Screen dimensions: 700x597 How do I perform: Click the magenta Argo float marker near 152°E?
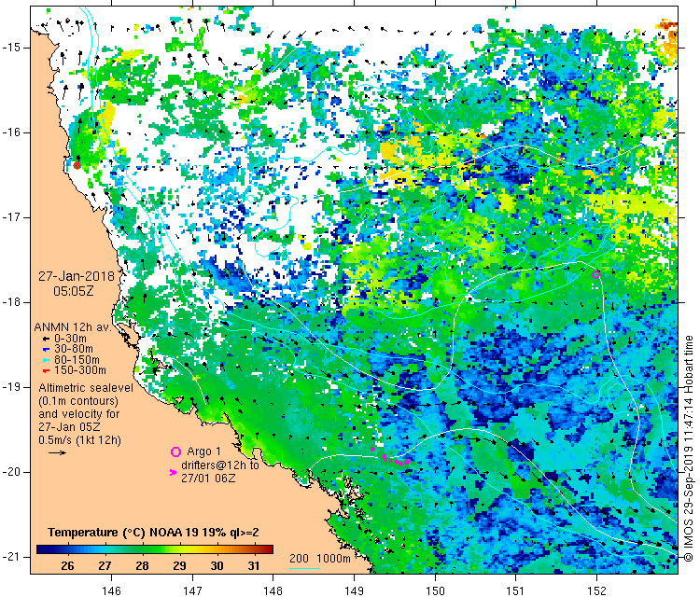(597, 274)
